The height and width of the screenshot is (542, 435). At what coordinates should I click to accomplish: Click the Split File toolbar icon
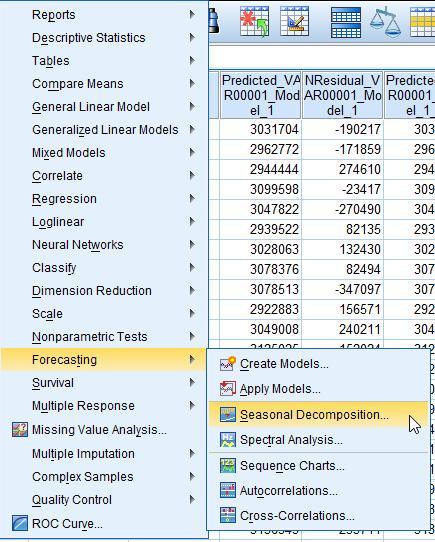[346, 23]
